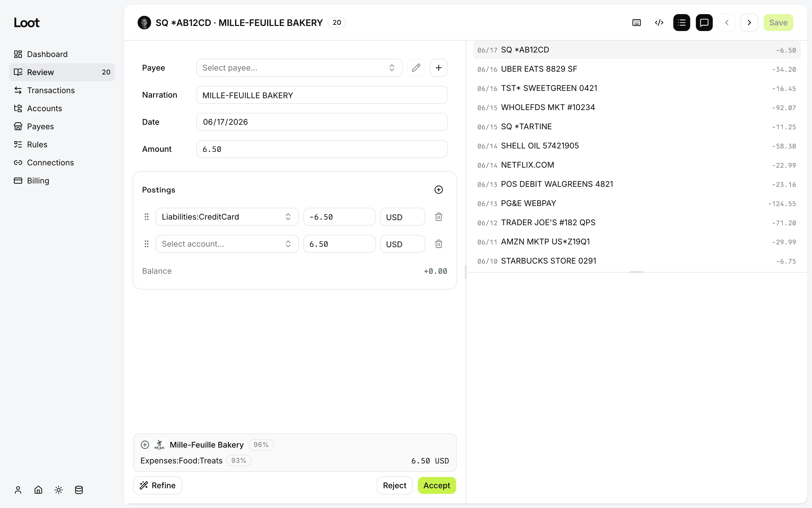This screenshot has width=812, height=508.
Task: Open Payees in sidebar
Action: click(62, 126)
